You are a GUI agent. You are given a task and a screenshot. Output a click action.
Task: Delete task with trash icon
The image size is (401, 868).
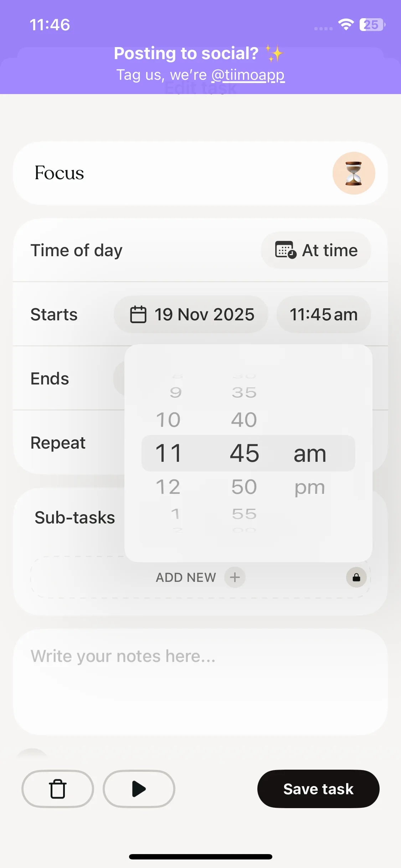tap(58, 789)
